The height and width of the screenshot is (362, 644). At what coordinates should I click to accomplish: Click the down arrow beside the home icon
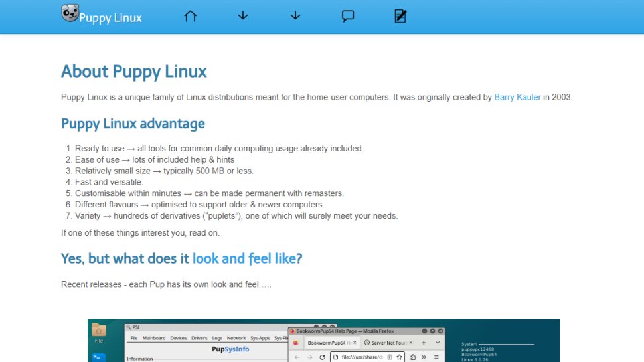pos(243,16)
